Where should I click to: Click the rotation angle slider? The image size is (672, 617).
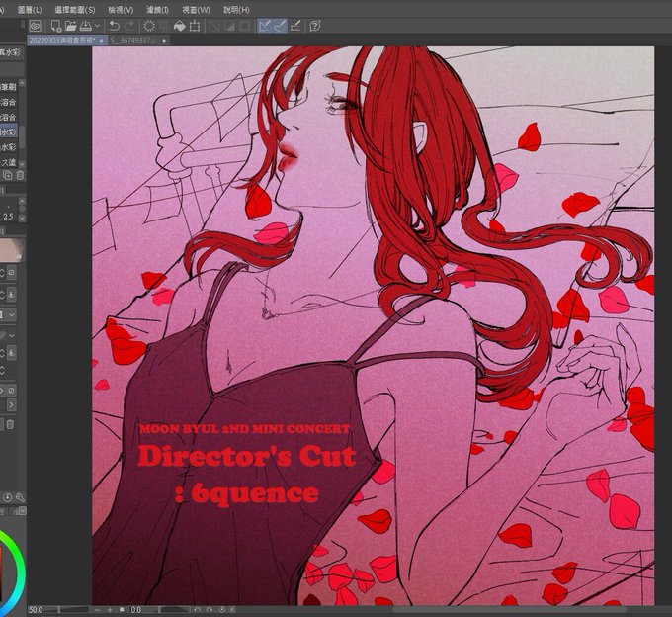point(167,610)
